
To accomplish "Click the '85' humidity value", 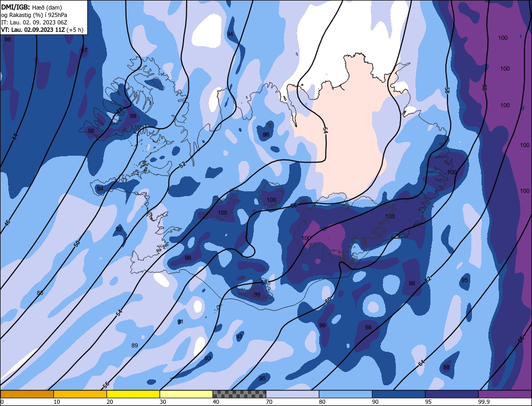I will point(40,293).
